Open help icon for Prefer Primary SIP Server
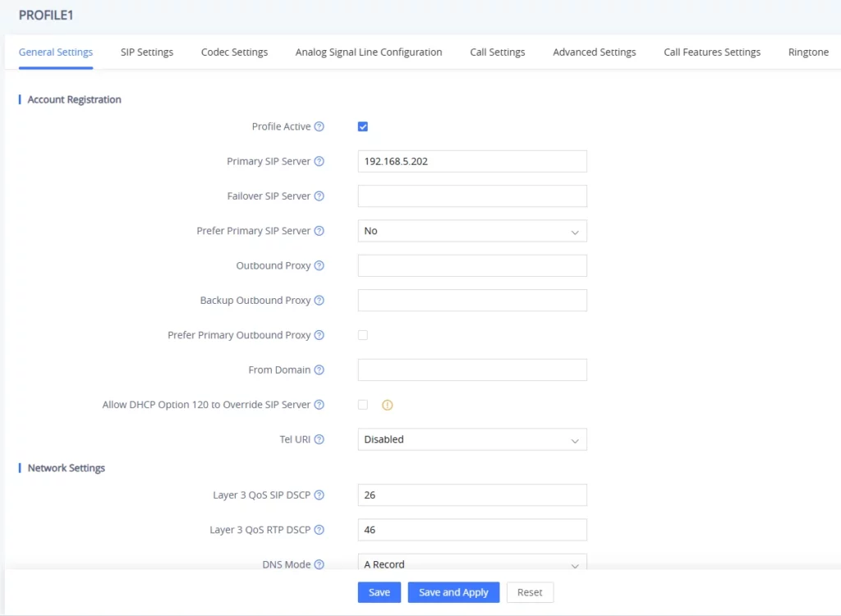Viewport: 841px width, 616px height. [319, 231]
